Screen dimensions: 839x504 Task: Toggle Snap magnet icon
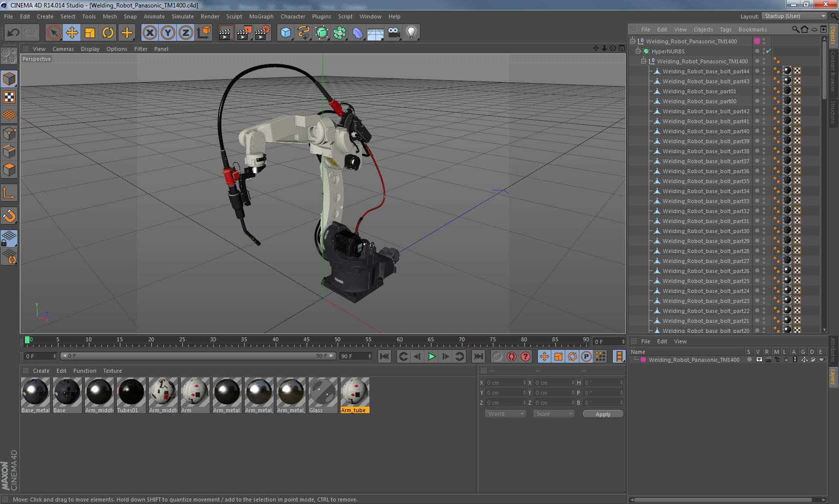[9, 216]
